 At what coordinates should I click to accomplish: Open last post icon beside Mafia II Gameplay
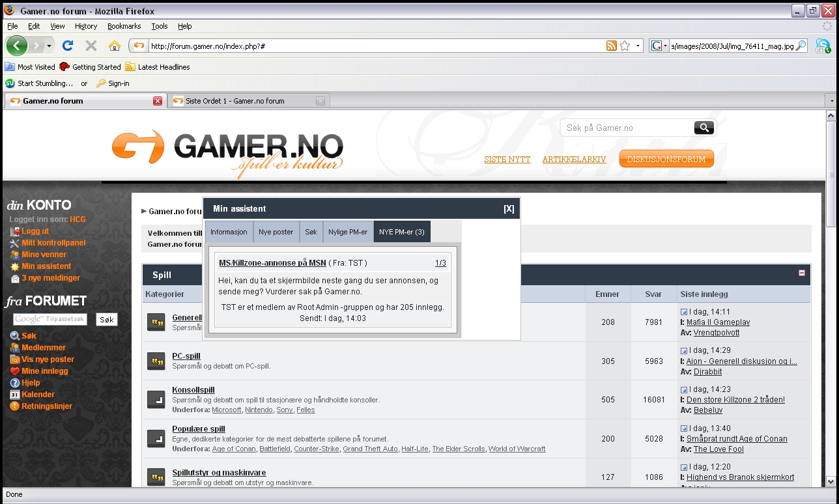pyautogui.click(x=684, y=312)
